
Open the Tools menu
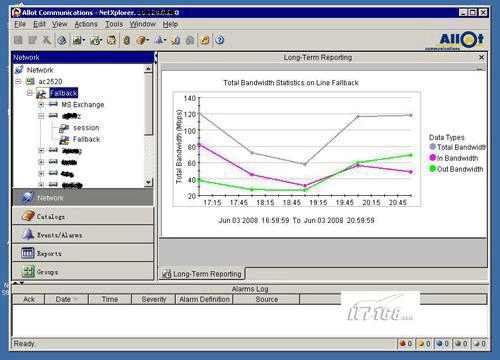pyautogui.click(x=114, y=24)
